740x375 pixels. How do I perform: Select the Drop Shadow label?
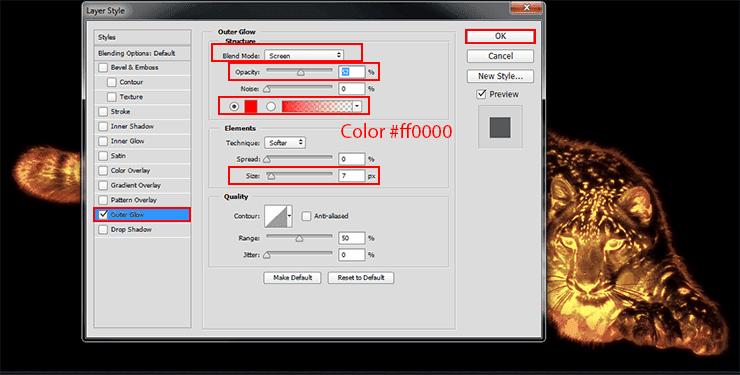pyautogui.click(x=131, y=230)
